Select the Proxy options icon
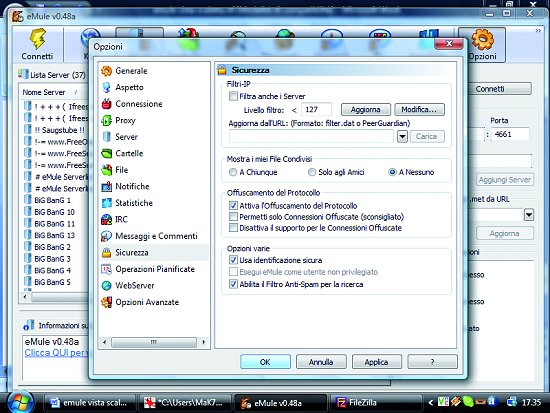Screen dimensions: 550x413 [x=106, y=120]
